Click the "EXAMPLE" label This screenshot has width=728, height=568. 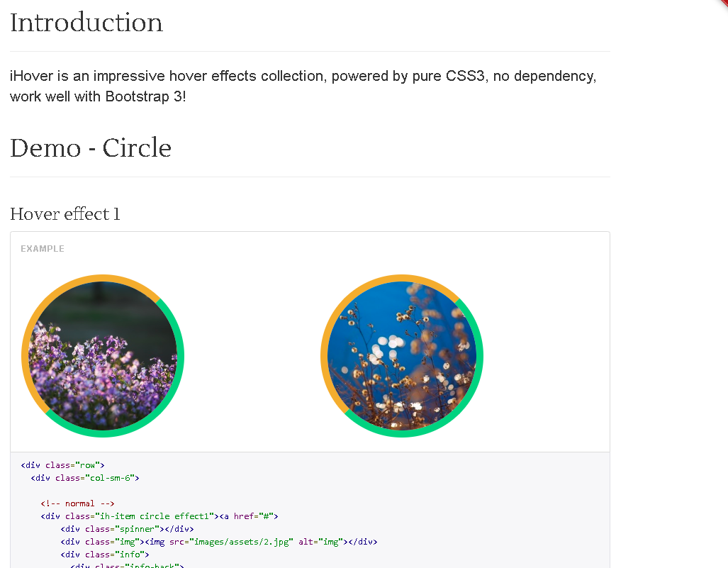42,248
